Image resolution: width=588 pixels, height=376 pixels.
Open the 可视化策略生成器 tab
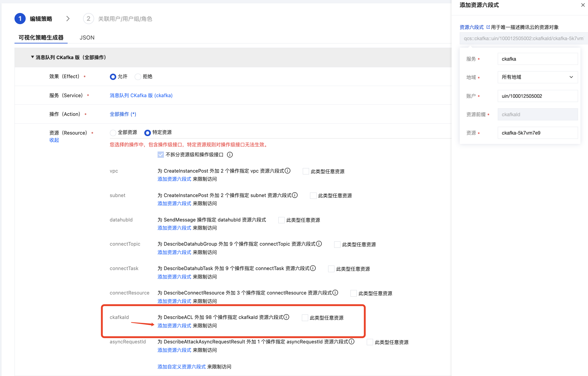coord(41,38)
